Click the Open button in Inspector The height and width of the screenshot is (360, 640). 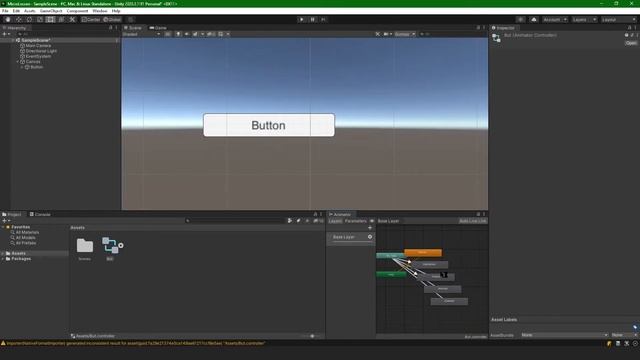(631, 43)
